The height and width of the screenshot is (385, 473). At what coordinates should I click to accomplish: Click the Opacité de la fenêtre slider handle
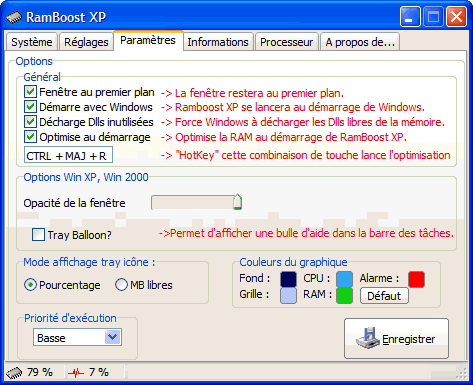237,202
